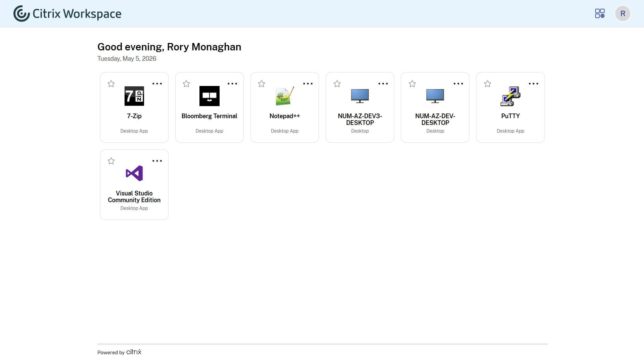Screen dimensions: 644x362
Task: Select the Notepad++ title text
Action: (284, 116)
